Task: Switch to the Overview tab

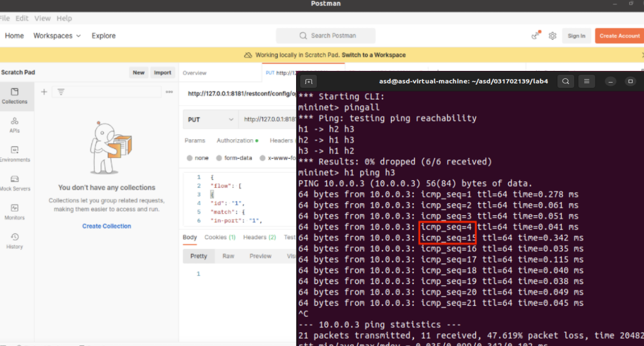Action: (x=194, y=73)
